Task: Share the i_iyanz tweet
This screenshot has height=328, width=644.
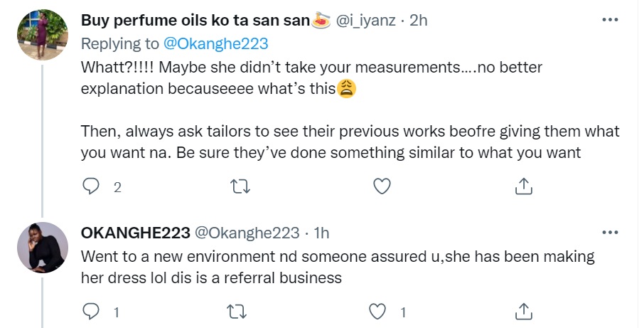Action: pyautogui.click(x=523, y=186)
